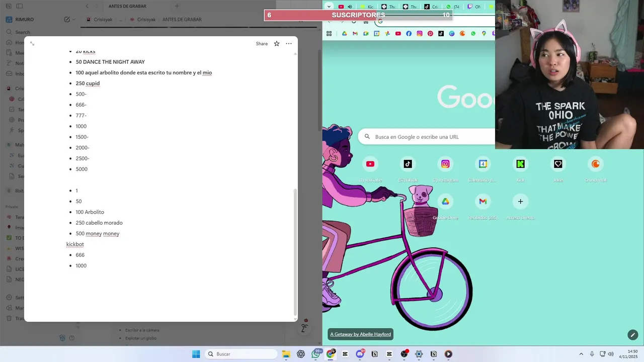Viewport: 644px width, 362px height.
Task: Open volume control in system tray
Action: pyautogui.click(x=611, y=354)
